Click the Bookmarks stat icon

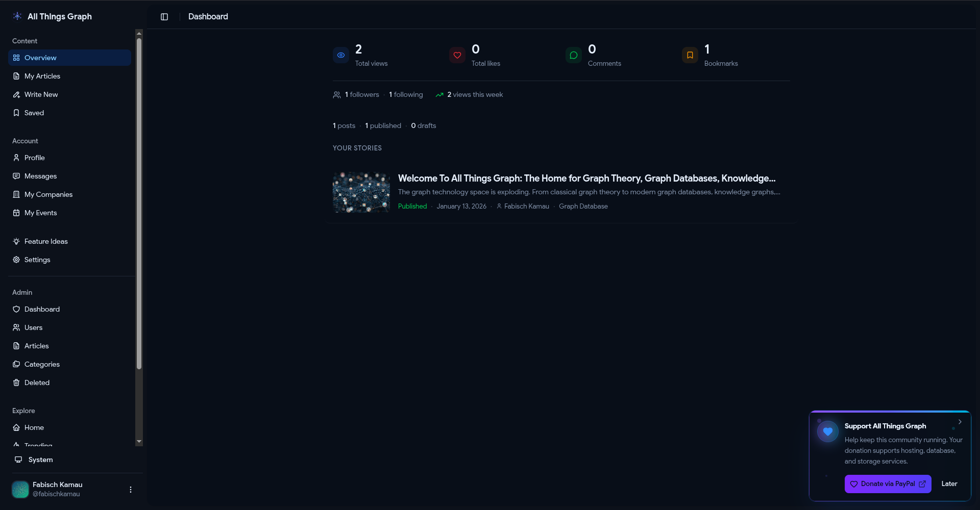pos(690,55)
